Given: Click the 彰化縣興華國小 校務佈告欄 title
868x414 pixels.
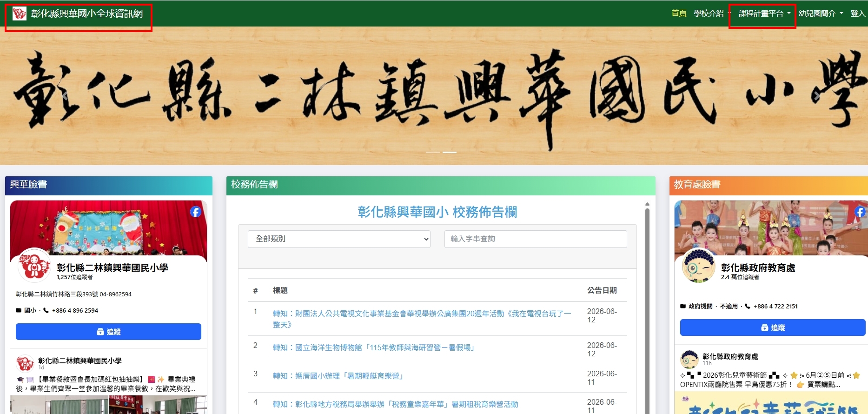Looking at the screenshot, I should (437, 212).
